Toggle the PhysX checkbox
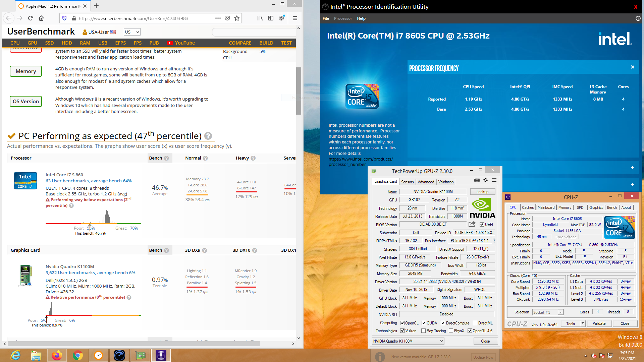 451,331
